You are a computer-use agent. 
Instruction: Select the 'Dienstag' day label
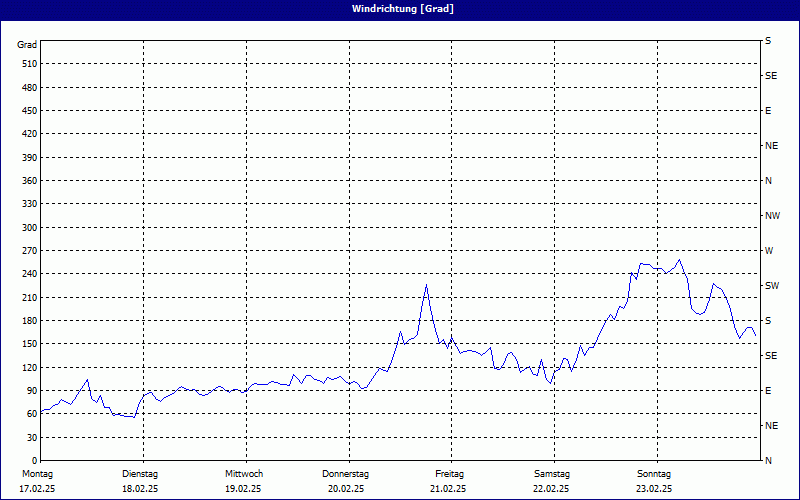(140, 474)
